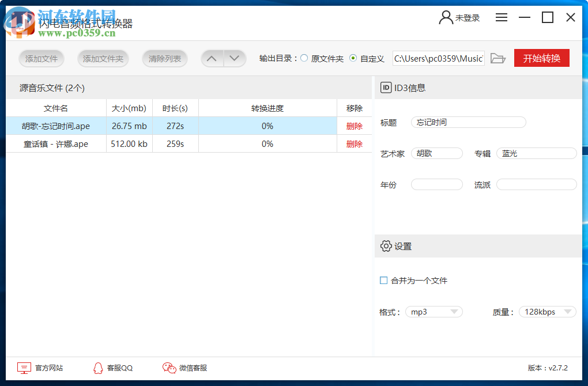The image size is (588, 386).
Task: Click the 0% progress cell of 胡歌-忘记时间.ape
Action: coord(267,126)
